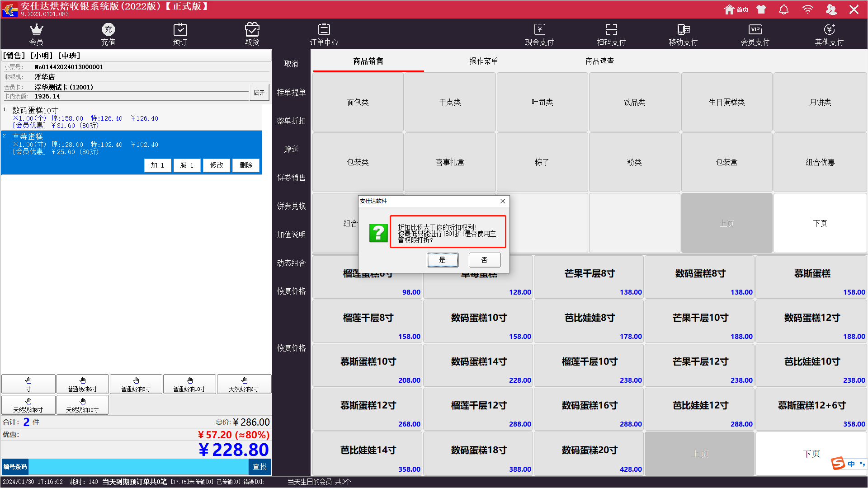Confirm dialog by clicking 是
The width and height of the screenshot is (868, 488).
coord(442,260)
